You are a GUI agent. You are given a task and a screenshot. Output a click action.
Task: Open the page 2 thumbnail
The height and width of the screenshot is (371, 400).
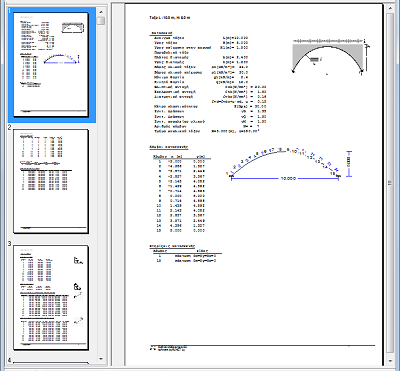[51, 181]
